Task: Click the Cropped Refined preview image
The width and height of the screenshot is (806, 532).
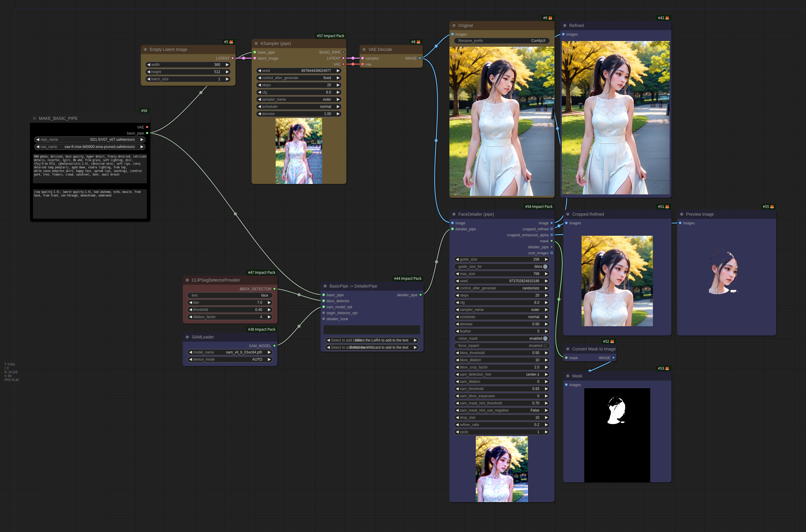Action: (x=617, y=281)
